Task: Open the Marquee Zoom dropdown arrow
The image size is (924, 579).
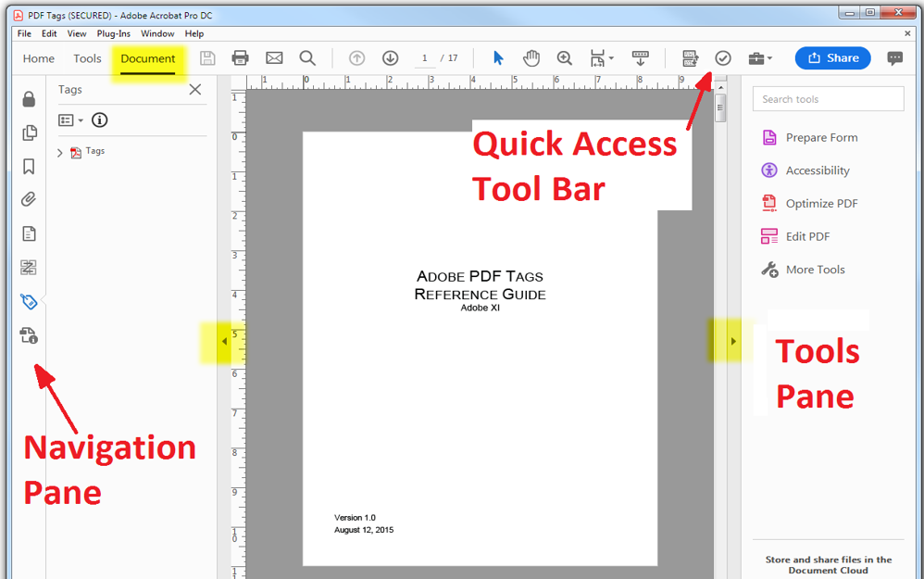Action: pos(611,58)
